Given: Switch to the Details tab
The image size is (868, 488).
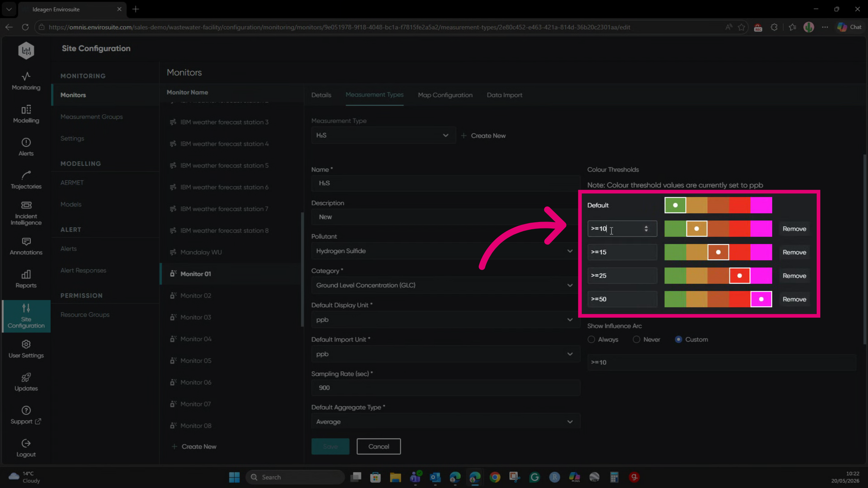Looking at the screenshot, I should click(x=321, y=95).
